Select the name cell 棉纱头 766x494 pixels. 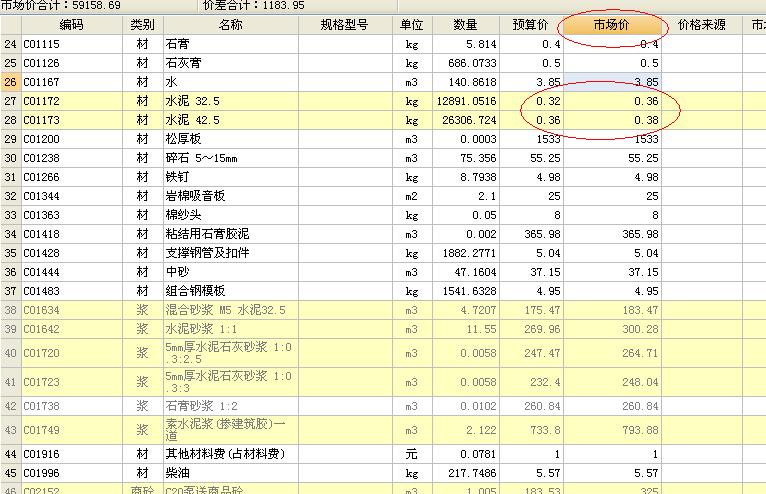(231, 215)
